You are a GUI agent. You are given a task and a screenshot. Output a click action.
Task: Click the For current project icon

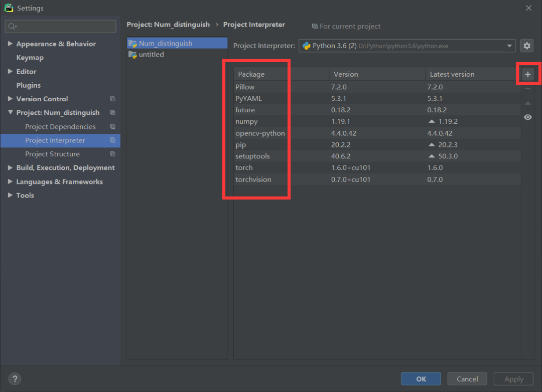tap(315, 26)
